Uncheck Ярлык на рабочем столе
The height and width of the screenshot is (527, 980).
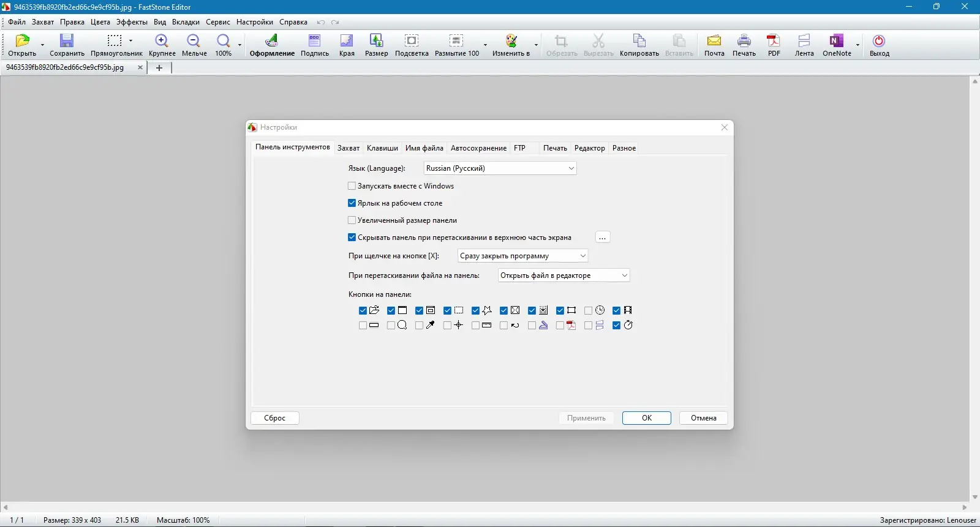tap(352, 203)
